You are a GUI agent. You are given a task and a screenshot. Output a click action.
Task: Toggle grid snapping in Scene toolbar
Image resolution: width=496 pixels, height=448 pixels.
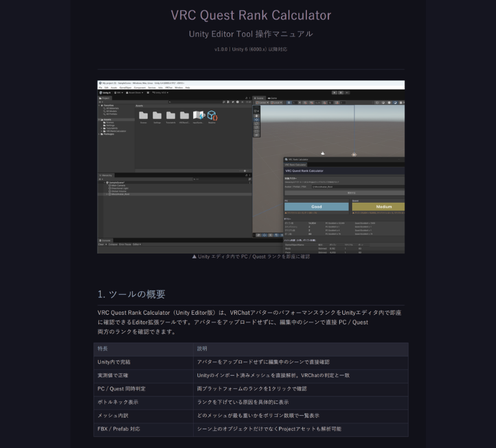(289, 102)
